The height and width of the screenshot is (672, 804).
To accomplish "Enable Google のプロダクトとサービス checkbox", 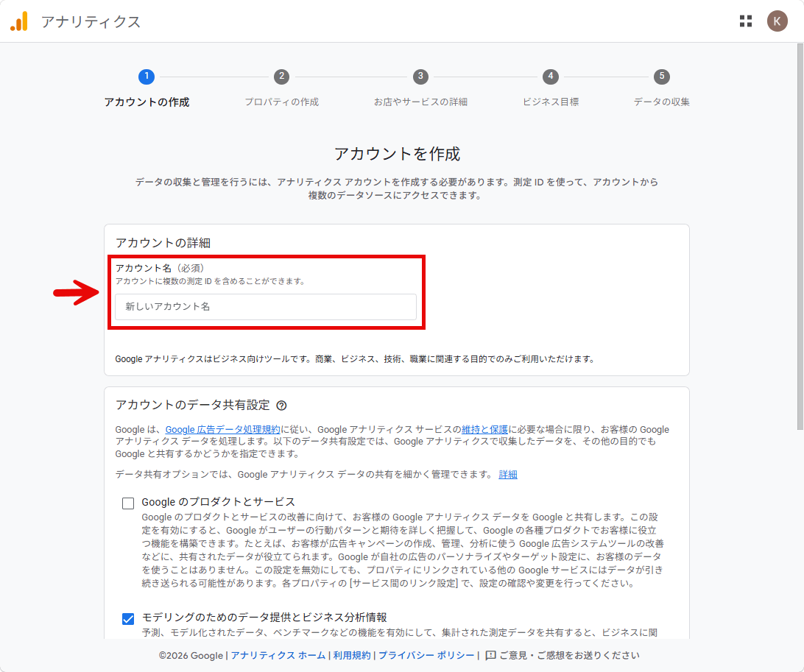I will point(128,503).
